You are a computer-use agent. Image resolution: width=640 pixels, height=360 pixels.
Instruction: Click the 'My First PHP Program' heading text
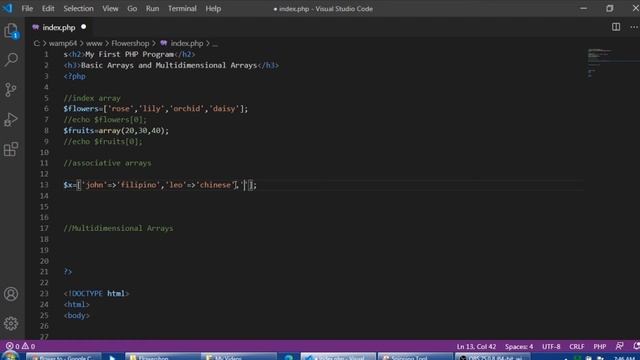[x=129, y=54]
